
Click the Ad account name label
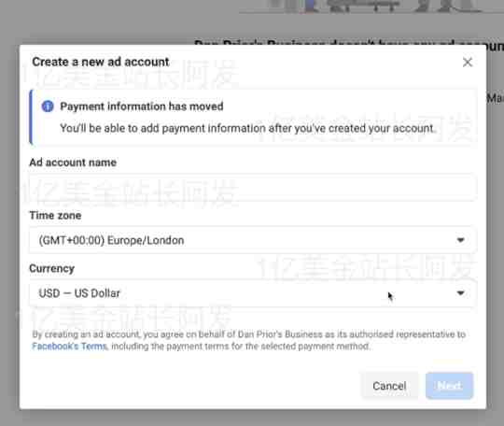click(x=73, y=163)
